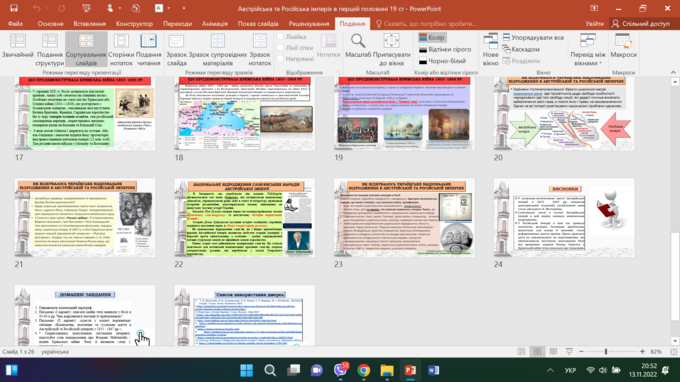The height and width of the screenshot is (382, 680).
Task: Switch to Відтінки сірого mode
Action: point(445,49)
